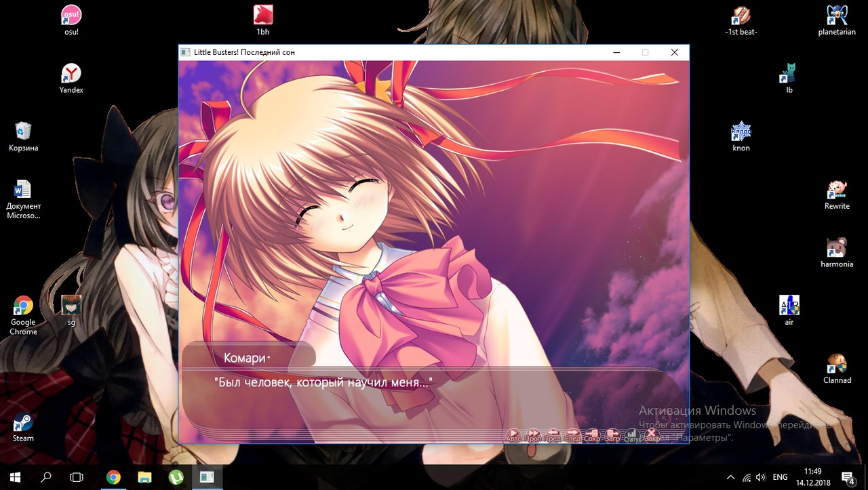Viewport: 868px width, 490px height.
Task: Open the Windows Start menu
Action: 15,477
